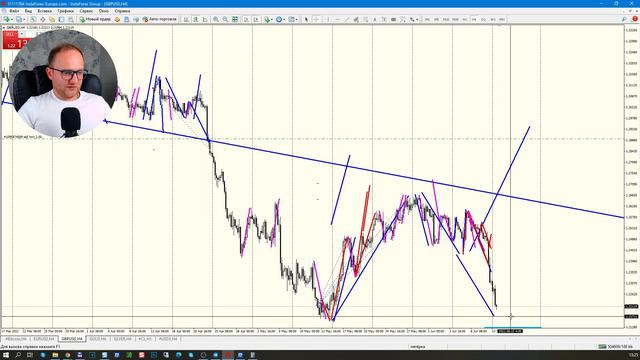The width and height of the screenshot is (640, 360).
Task: Switch to M30 timeframe
Action: click(455, 19)
